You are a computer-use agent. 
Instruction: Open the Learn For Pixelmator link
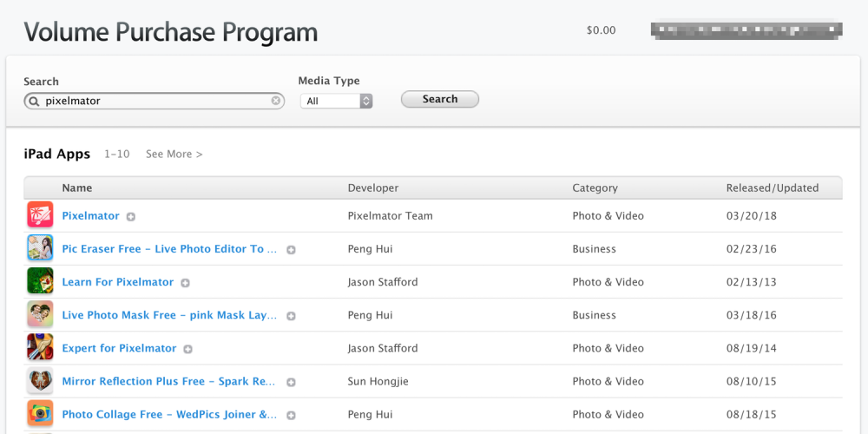pos(118,282)
